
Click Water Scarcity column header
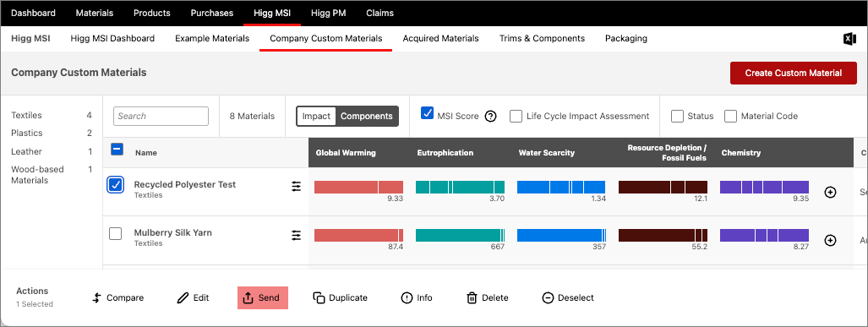click(546, 153)
